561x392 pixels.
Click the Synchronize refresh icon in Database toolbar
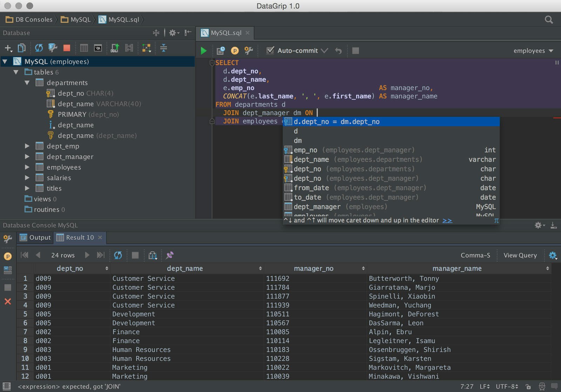click(x=39, y=48)
